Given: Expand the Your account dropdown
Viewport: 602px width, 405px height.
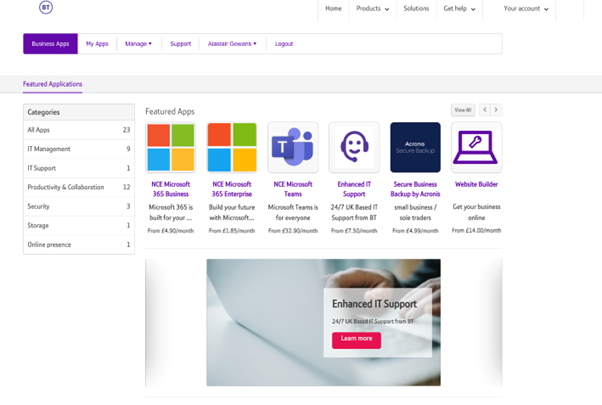Looking at the screenshot, I should tap(526, 8).
